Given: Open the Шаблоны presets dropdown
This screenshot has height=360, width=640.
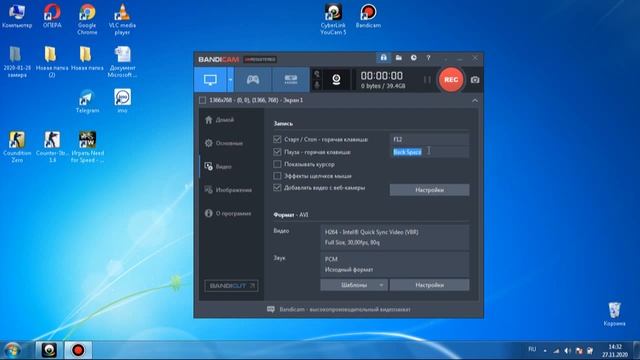Looking at the screenshot, I should click(x=354, y=285).
